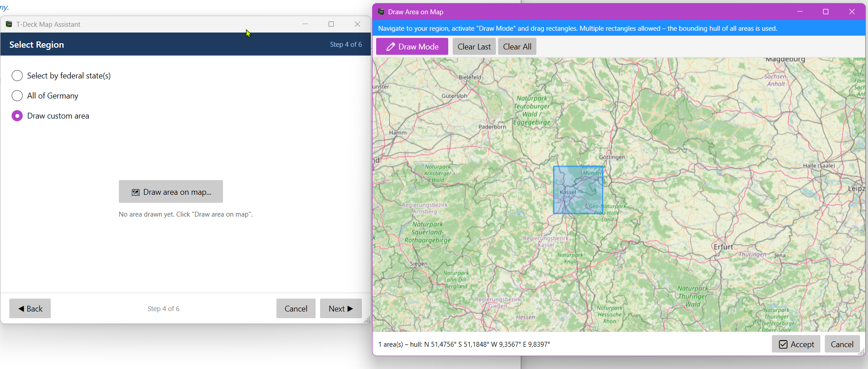This screenshot has height=369, width=868.
Task: Close the T-Deck Map Assistant window
Action: (357, 24)
